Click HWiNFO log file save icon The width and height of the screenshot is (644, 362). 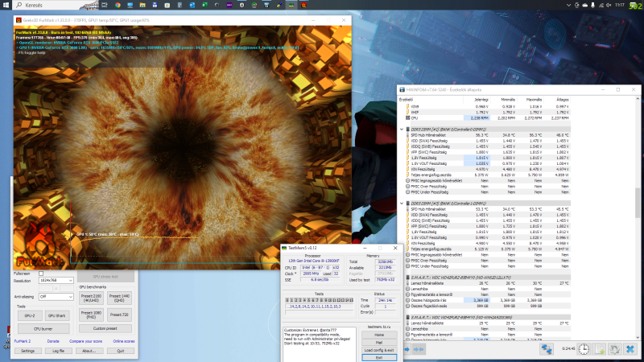point(600,349)
